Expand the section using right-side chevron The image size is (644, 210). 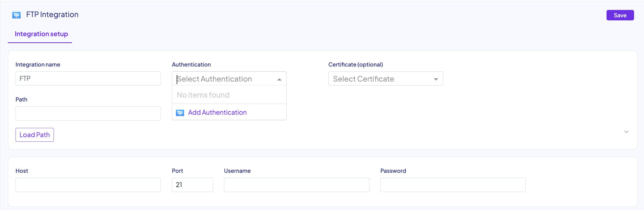[x=626, y=132]
